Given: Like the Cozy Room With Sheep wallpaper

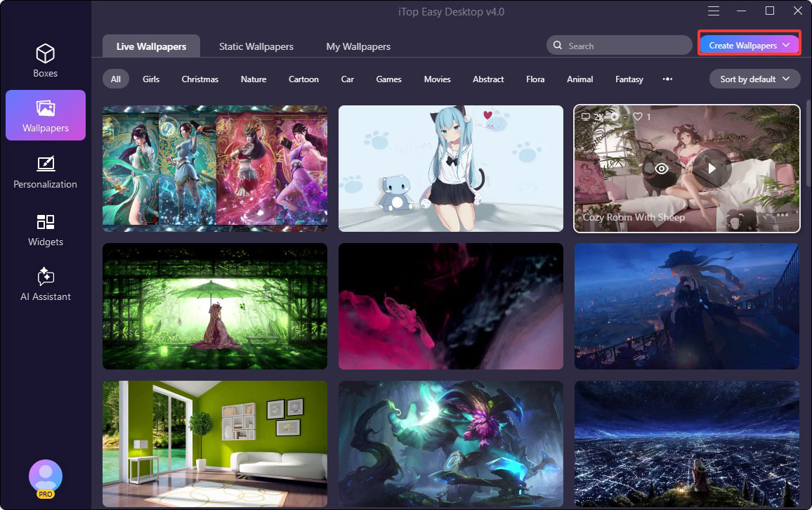Looking at the screenshot, I should (638, 117).
